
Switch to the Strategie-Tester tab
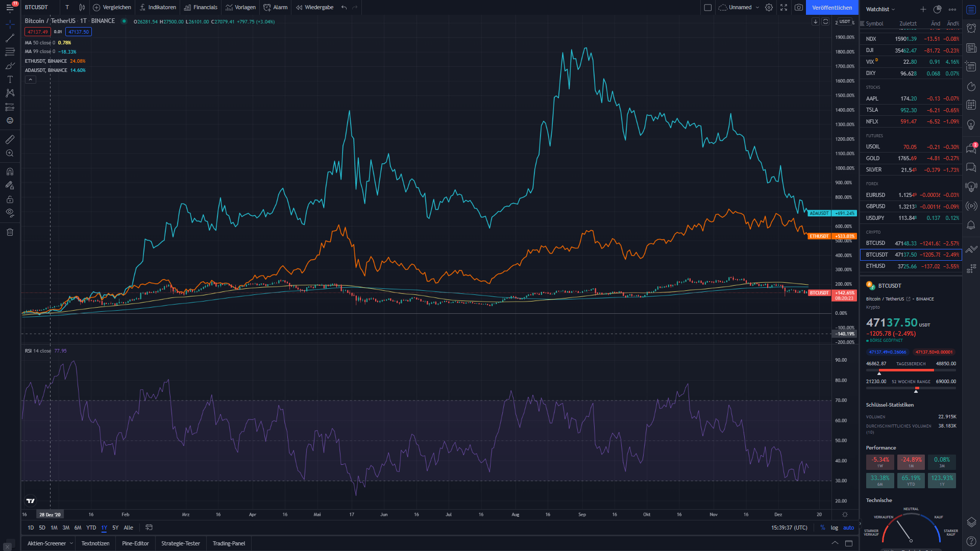[x=181, y=543]
